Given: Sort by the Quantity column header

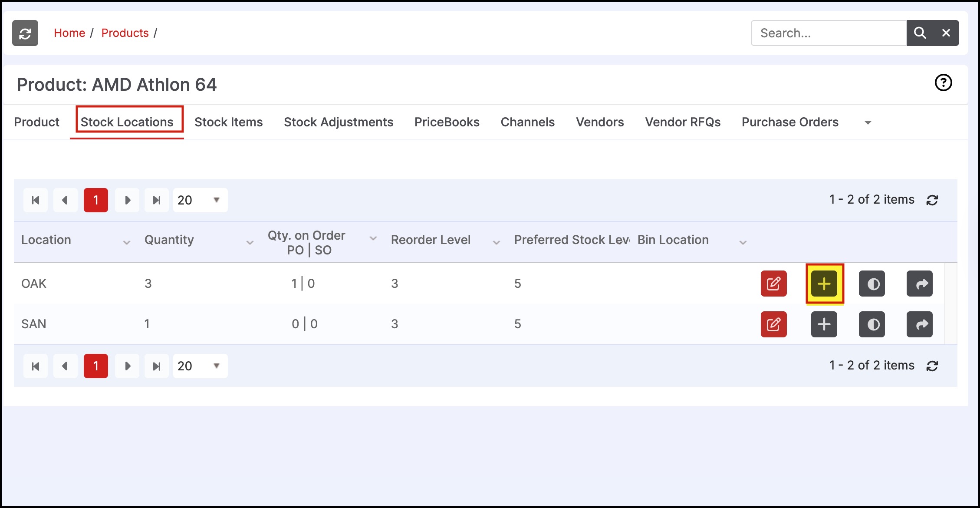Looking at the screenshot, I should tap(169, 240).
